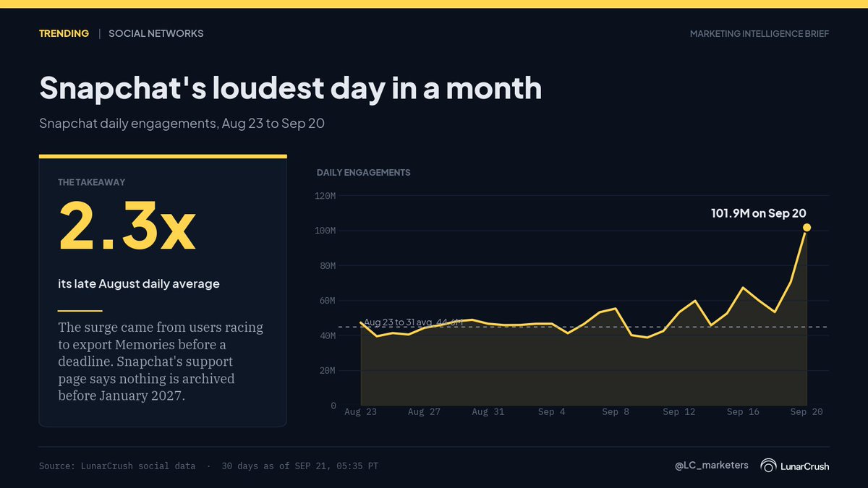Click the headline Snapchat's loudest day in a month
868x488 pixels.
click(290, 89)
